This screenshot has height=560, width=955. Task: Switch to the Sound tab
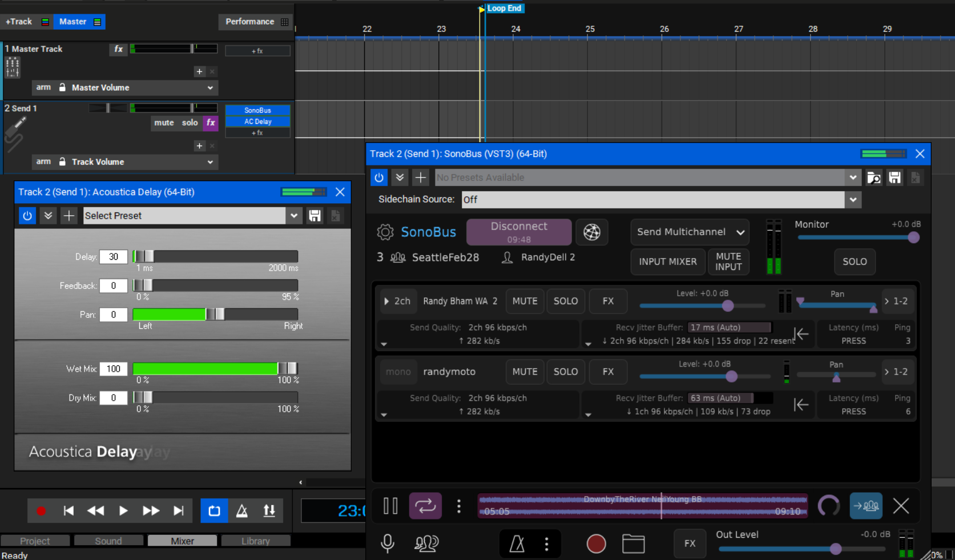pyautogui.click(x=108, y=541)
